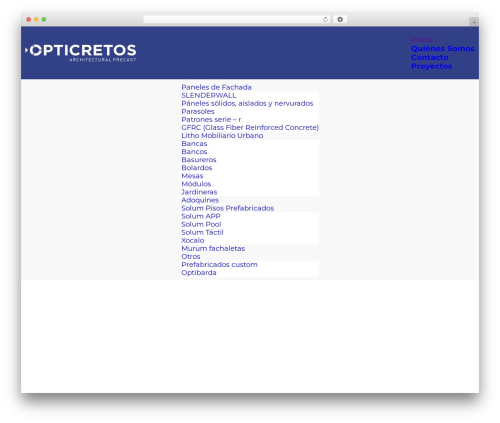Open Litho Mobiliario Urbano link
Screen dimensions: 500x423
pos(222,136)
